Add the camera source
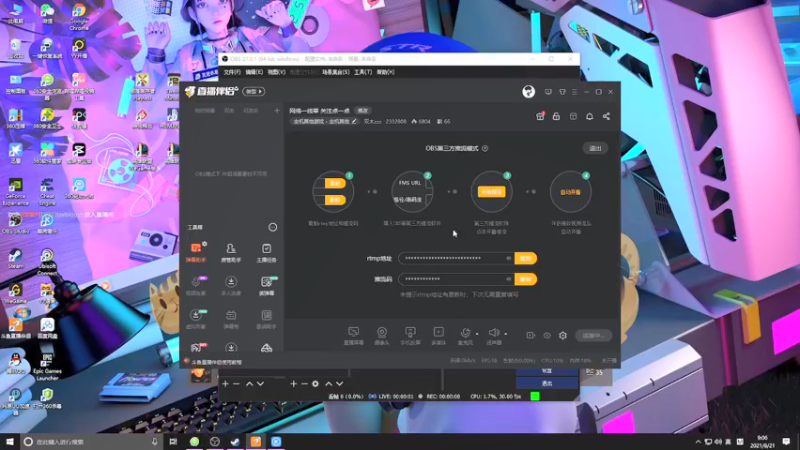This screenshot has height=450, width=800. (382, 336)
